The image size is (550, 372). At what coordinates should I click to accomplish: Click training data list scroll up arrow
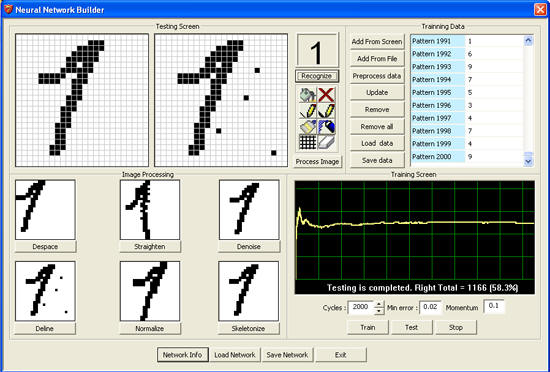pos(528,41)
